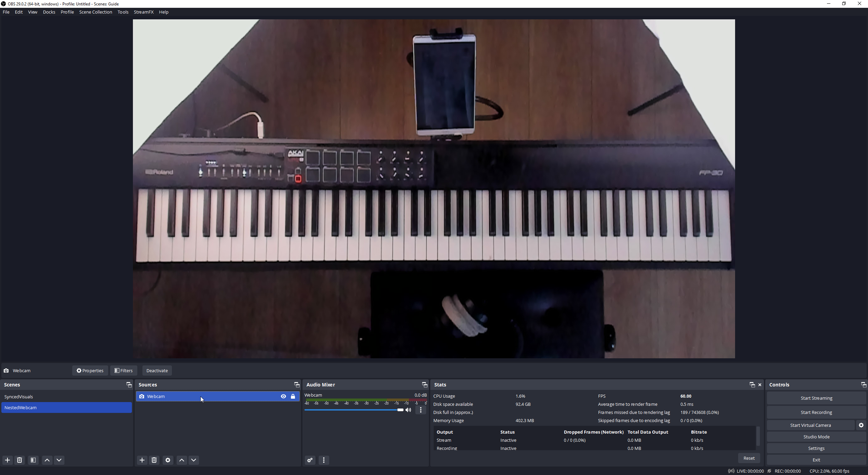Open advanced audio properties gears icon
This screenshot has width=868, height=475.
tap(310, 460)
